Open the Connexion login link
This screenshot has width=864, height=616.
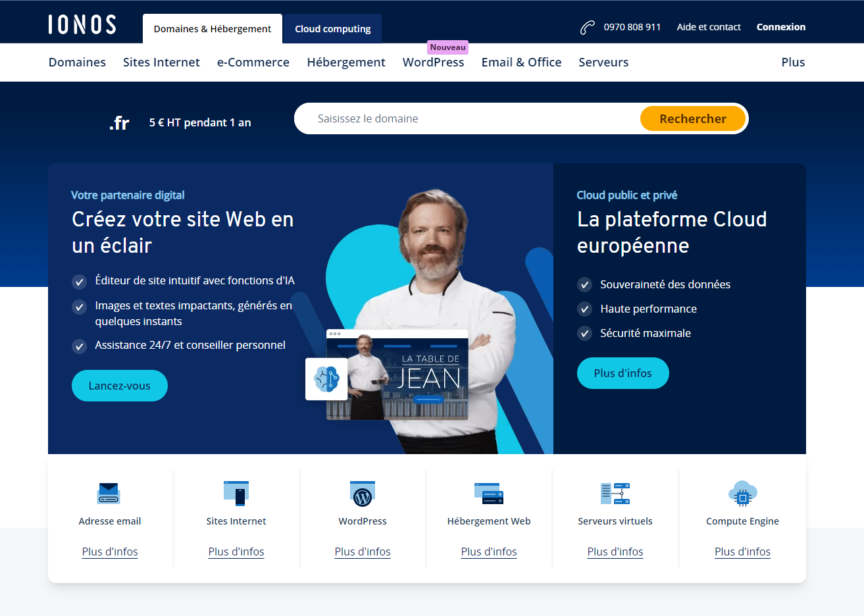pos(781,27)
